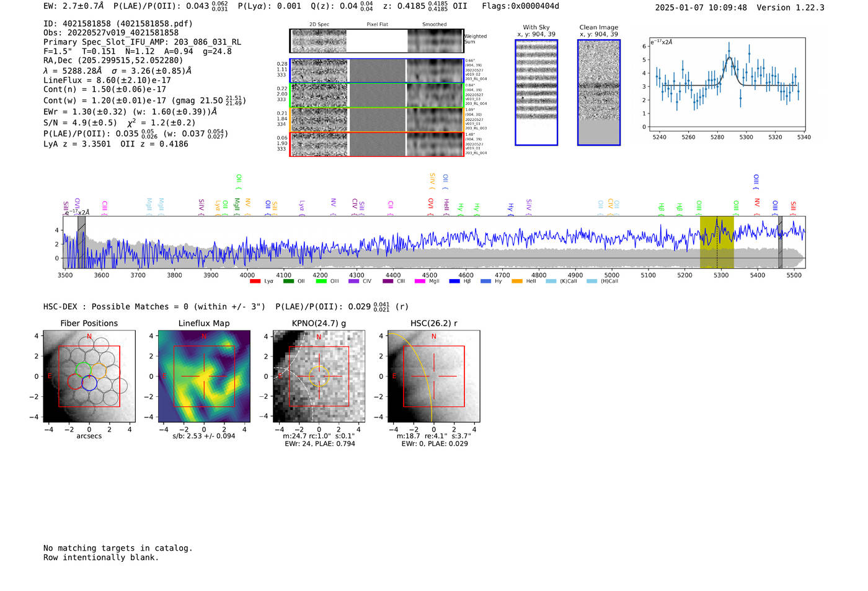The height and width of the screenshot is (591, 868).
Task: Click the orange HeII legend swatch
Action: point(517,282)
